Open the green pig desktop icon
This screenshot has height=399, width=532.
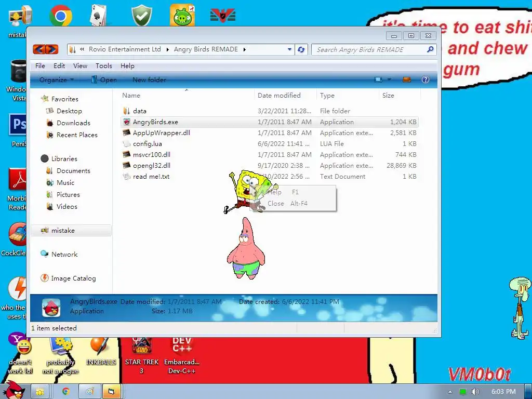tap(182, 15)
